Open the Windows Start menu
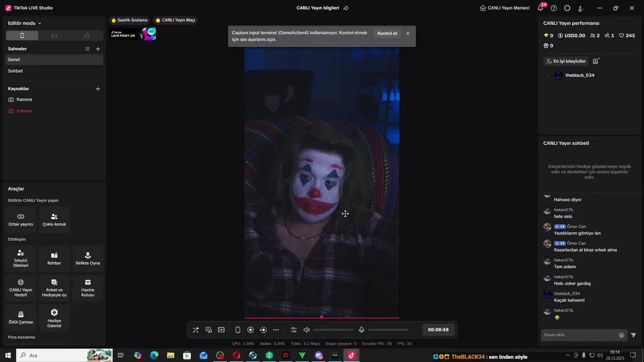The width and height of the screenshot is (644, 362). tap(8, 355)
